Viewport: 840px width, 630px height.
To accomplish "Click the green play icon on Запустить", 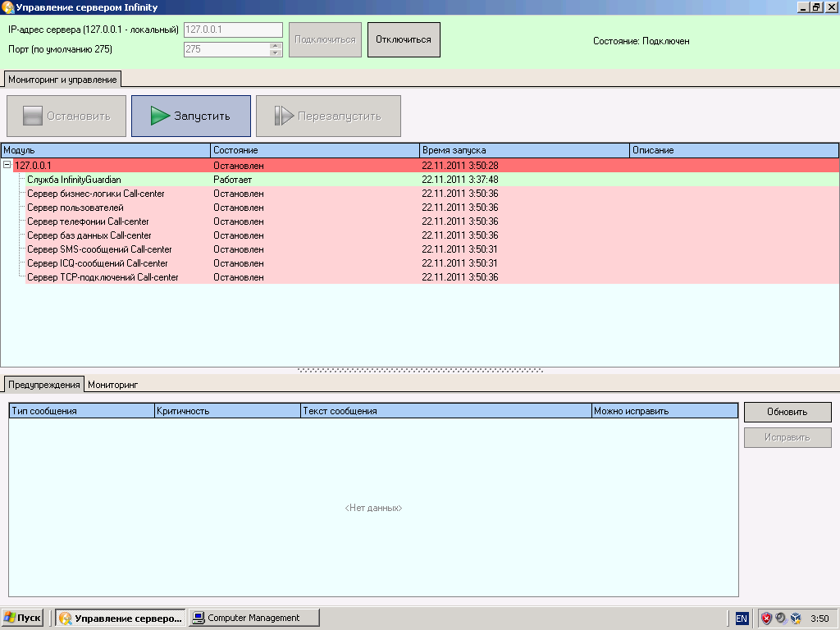I will 160,116.
